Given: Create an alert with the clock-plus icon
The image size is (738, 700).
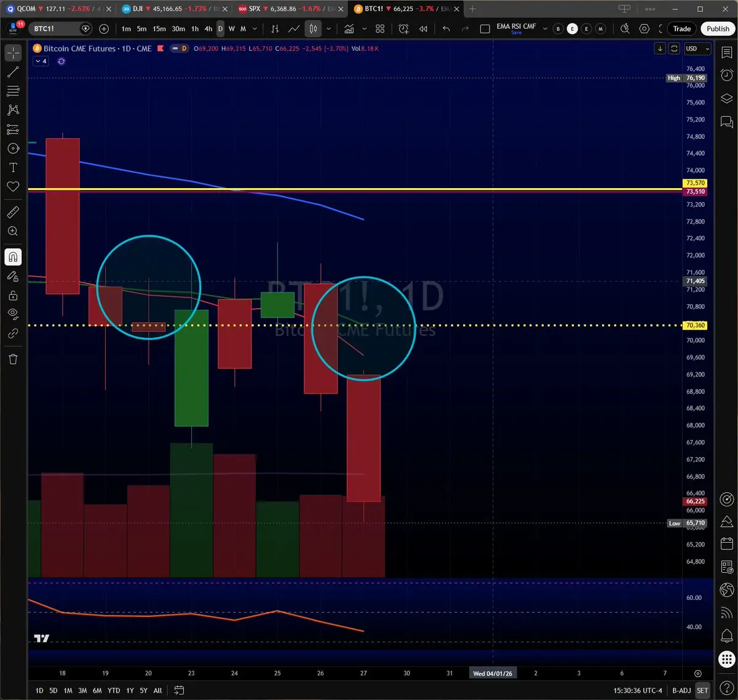Looking at the screenshot, I should coord(403,29).
